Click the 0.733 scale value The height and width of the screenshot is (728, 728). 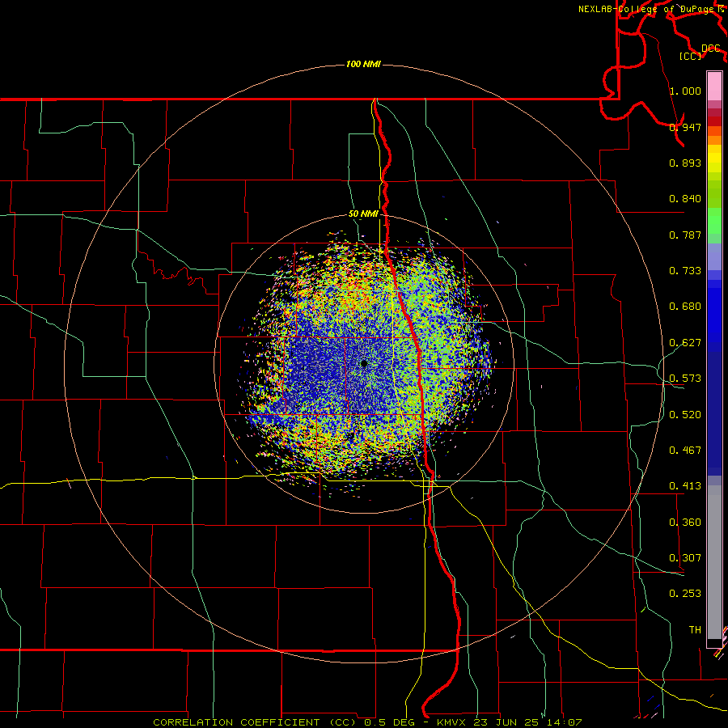click(685, 271)
